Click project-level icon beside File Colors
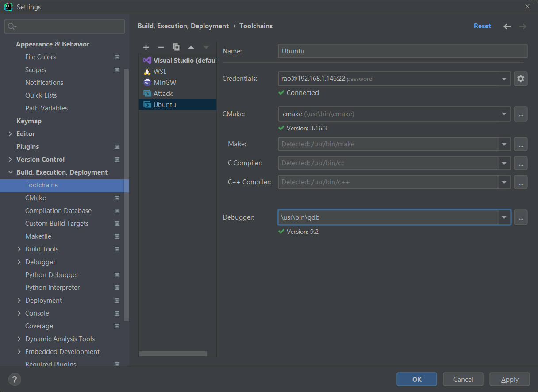Screen dimensions: 538x392 (x=117, y=57)
